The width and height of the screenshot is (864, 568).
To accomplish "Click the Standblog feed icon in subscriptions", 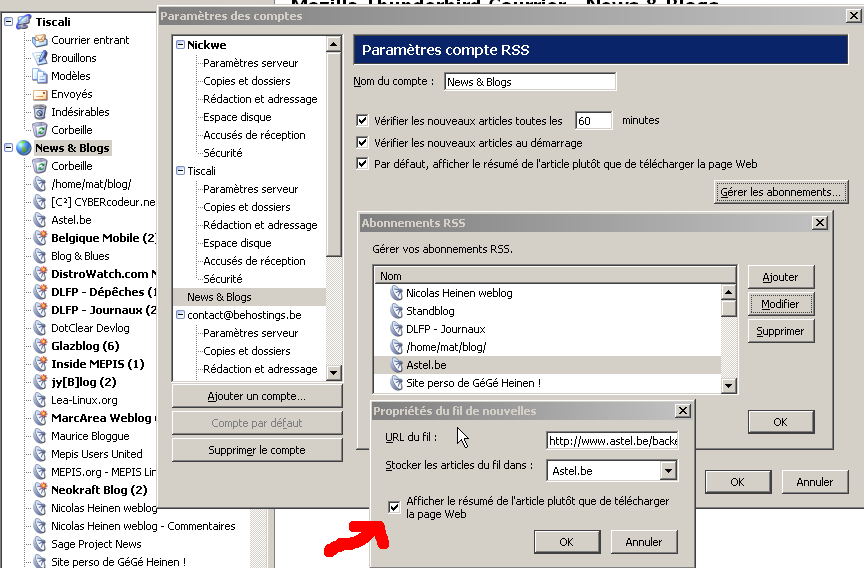I will click(x=392, y=311).
